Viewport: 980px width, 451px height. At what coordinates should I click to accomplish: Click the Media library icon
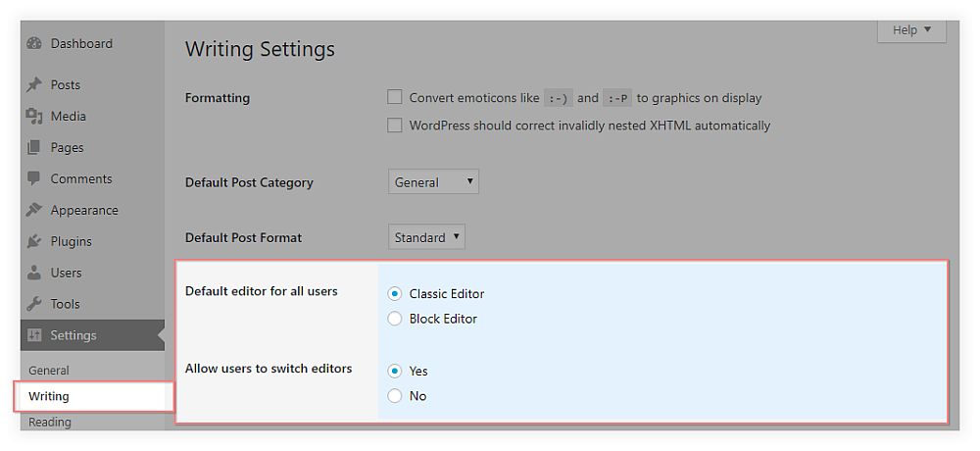point(33,117)
